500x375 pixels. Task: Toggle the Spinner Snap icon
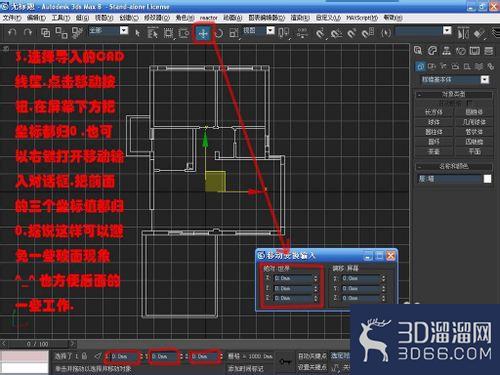pyautogui.click(x=368, y=33)
